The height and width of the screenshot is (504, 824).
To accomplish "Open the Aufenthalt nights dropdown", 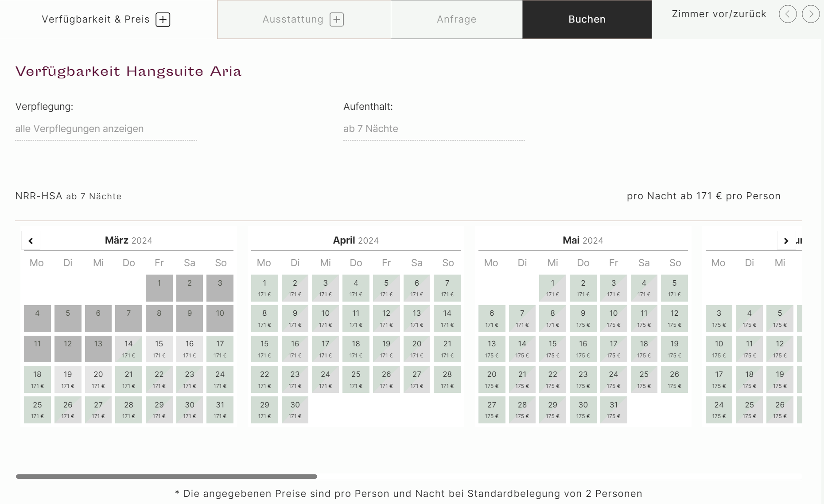I will point(434,129).
